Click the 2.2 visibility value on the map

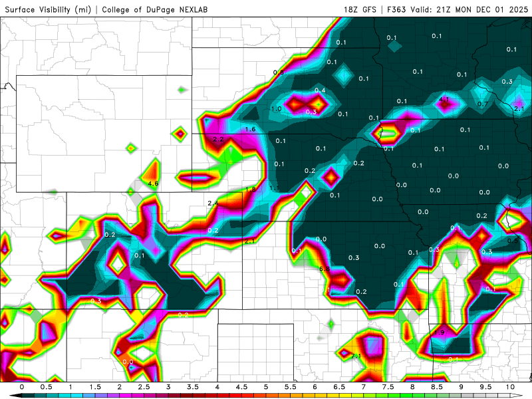point(218,139)
